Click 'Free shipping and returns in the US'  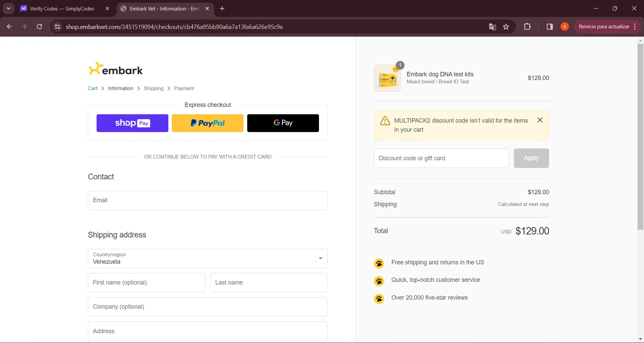[437, 262]
